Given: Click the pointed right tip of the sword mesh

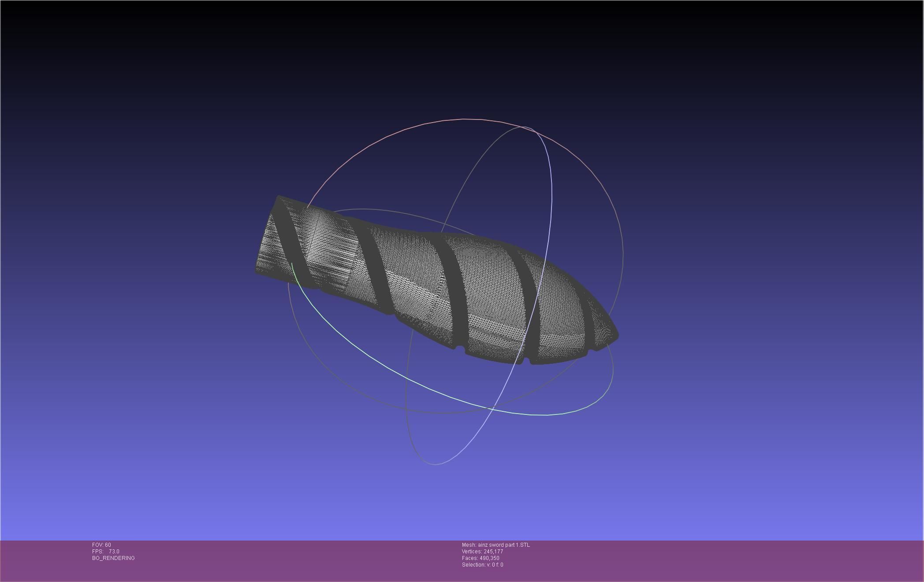Looking at the screenshot, I should click(616, 335).
